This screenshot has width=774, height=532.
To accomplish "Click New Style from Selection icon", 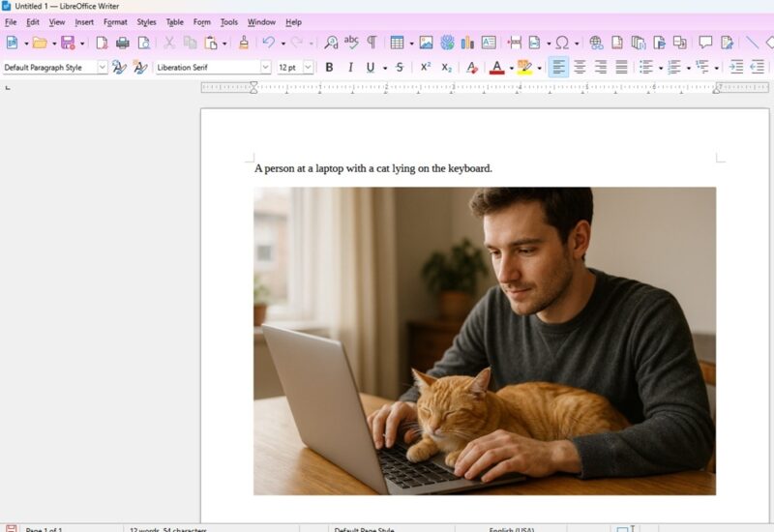I will point(140,68).
